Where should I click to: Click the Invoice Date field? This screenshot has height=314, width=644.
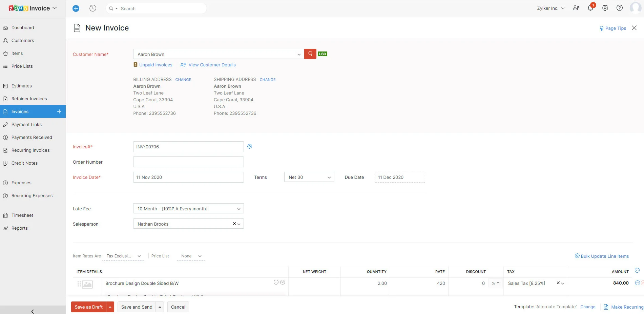[188, 177]
